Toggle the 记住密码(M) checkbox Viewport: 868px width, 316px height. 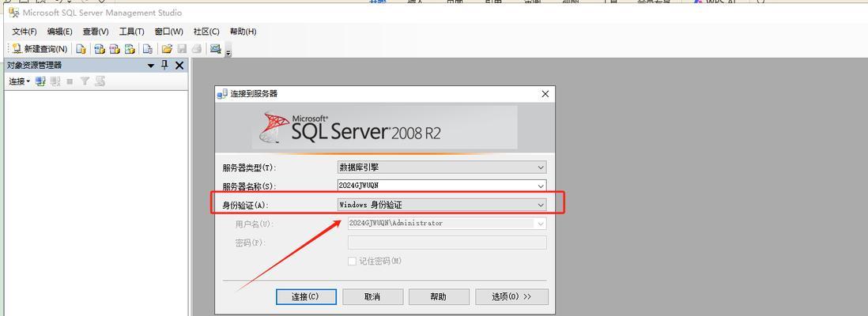352,261
